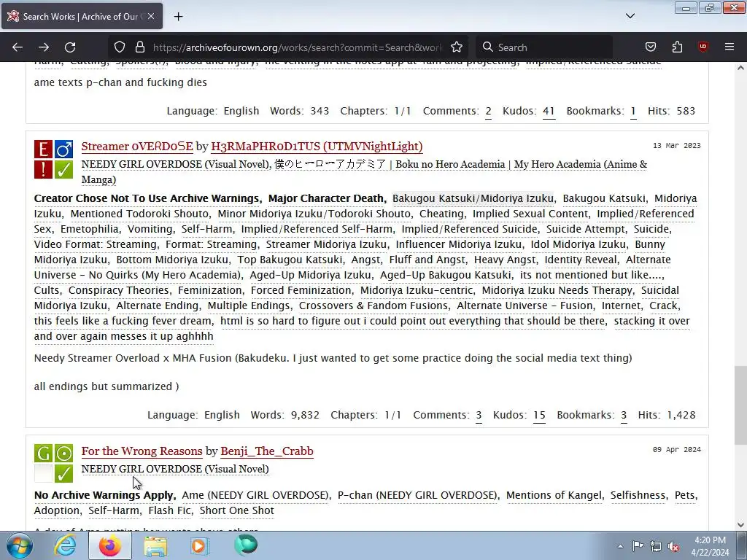Open the Flash Fic tag

(x=169, y=510)
